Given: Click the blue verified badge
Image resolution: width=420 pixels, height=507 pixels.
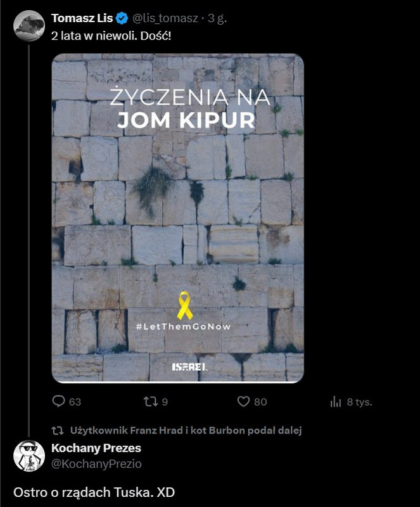Looking at the screenshot, I should (x=122, y=18).
